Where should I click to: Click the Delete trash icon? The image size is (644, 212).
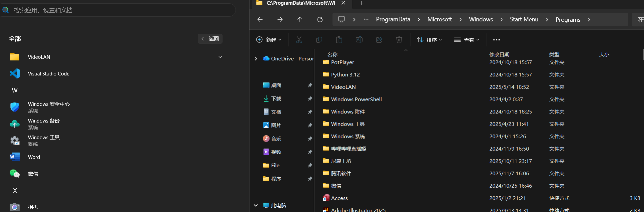point(399,40)
